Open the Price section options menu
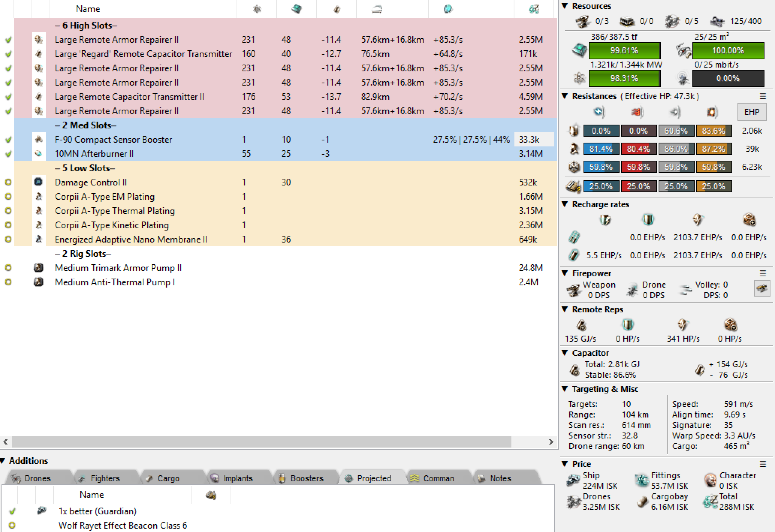Screen dimensions: 775x532 763,464
